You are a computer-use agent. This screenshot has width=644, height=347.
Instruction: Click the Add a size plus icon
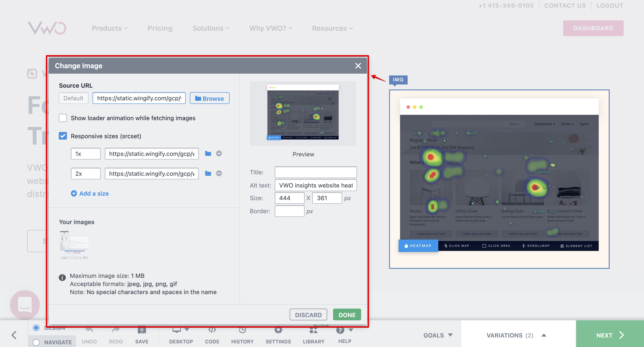pyautogui.click(x=74, y=193)
